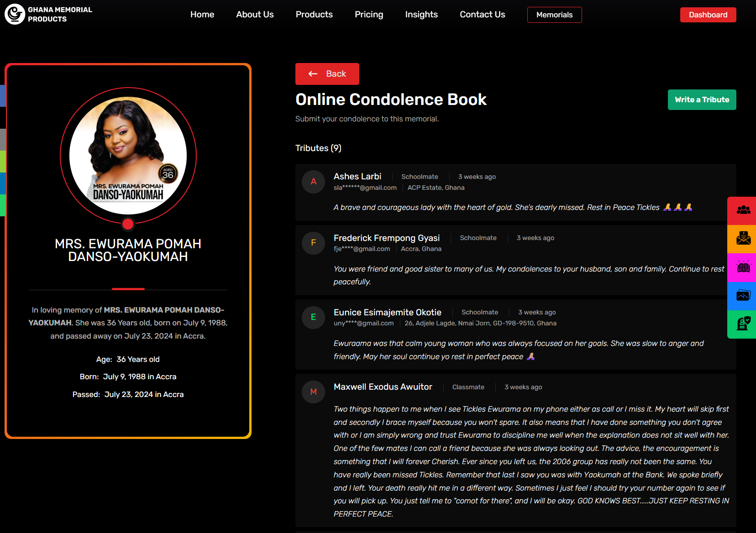Click 'ACP Estate, Ghana' location text
This screenshot has width=756, height=533.
click(x=436, y=188)
